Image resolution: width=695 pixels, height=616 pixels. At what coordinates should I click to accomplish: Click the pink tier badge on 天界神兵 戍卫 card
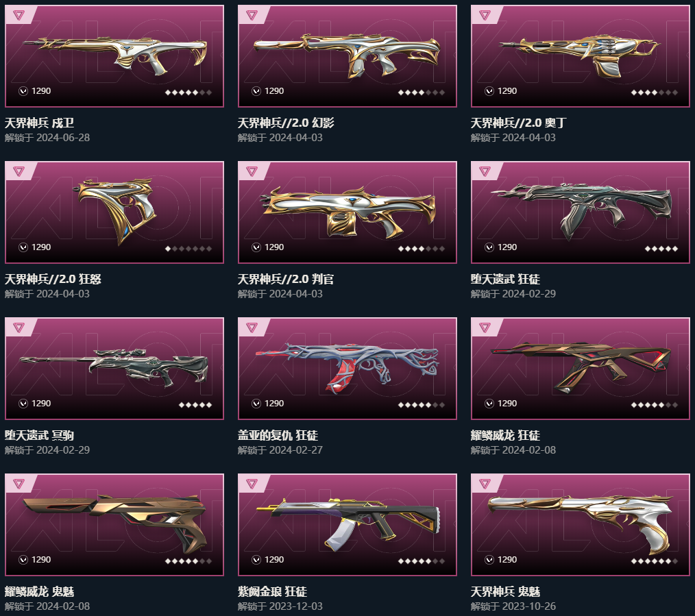[19, 16]
